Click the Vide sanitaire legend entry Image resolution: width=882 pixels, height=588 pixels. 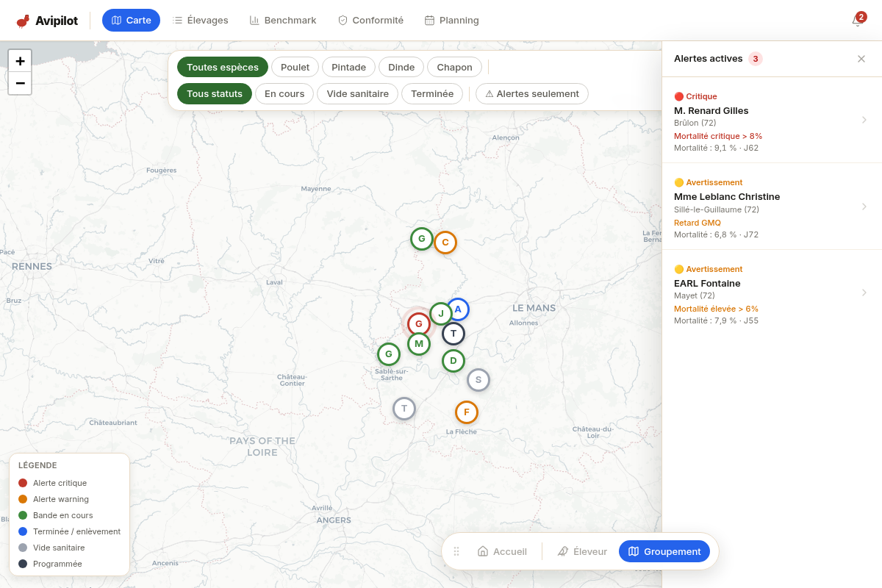coord(51,548)
